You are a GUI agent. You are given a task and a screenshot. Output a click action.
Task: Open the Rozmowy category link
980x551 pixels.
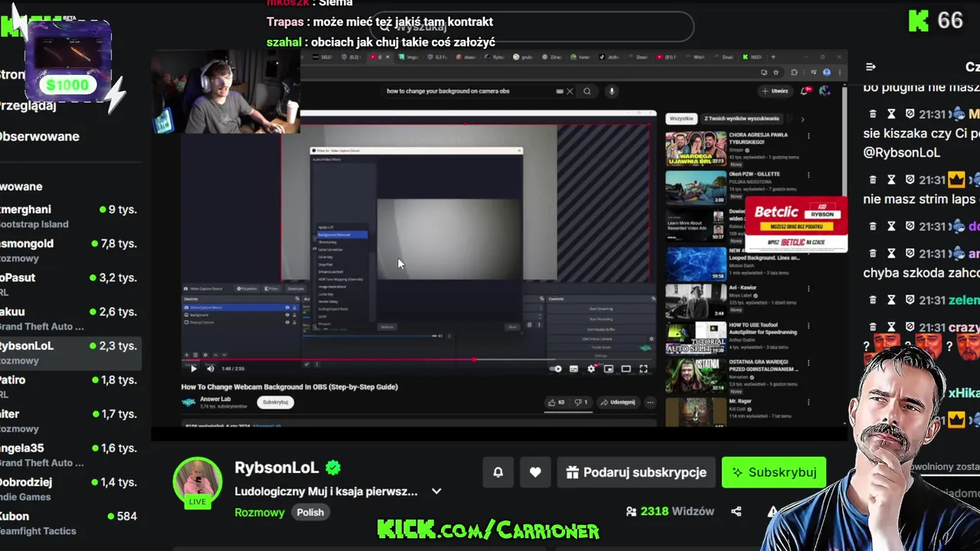pos(260,512)
